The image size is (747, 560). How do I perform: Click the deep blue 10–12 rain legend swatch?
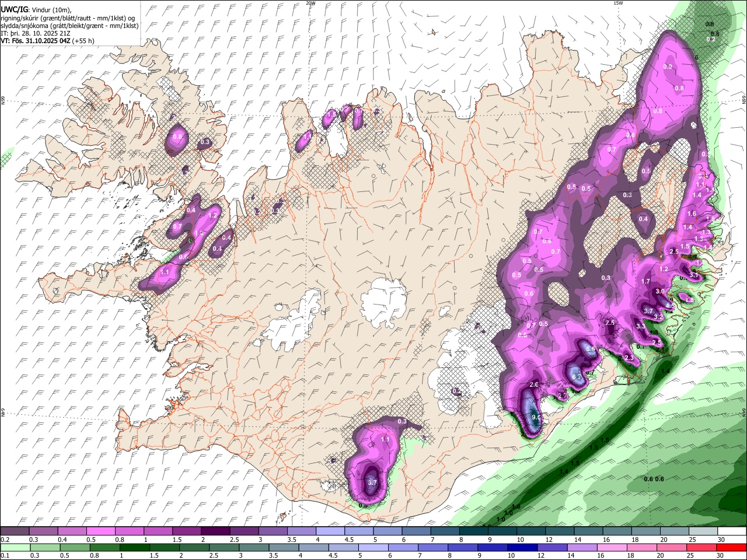tap(521, 548)
